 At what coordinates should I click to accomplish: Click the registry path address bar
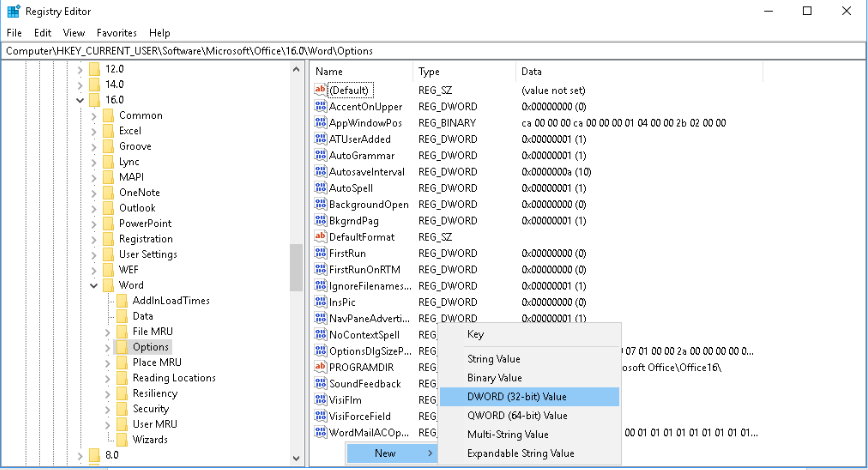click(x=433, y=51)
